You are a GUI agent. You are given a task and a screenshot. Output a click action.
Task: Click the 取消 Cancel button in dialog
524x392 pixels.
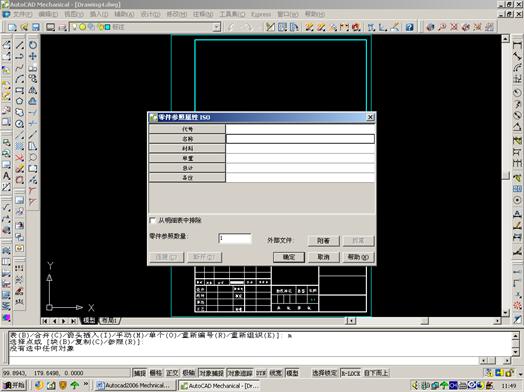[x=323, y=257]
